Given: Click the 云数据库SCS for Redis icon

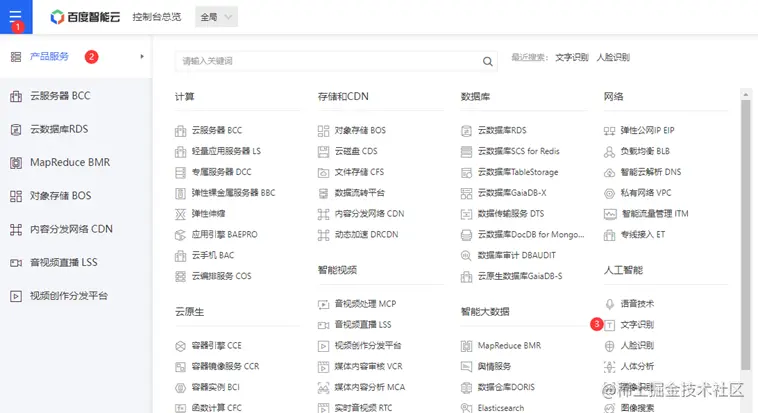Looking at the screenshot, I should (x=466, y=151).
